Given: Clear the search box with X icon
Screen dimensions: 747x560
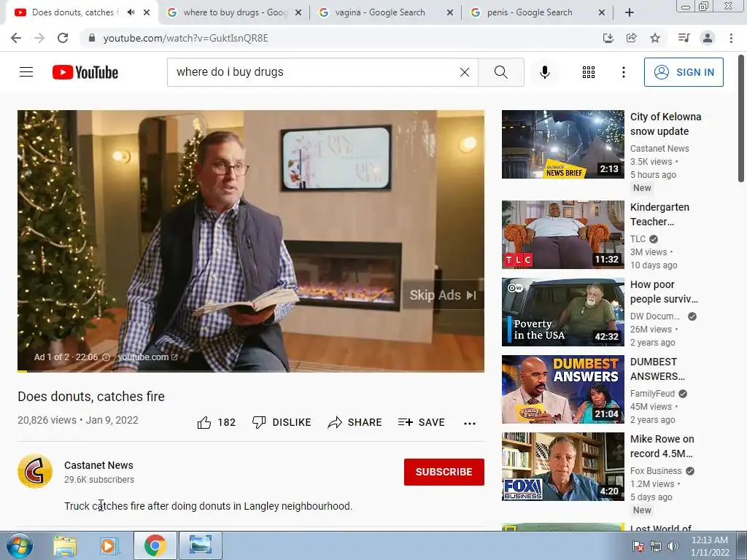Looking at the screenshot, I should coord(465,72).
